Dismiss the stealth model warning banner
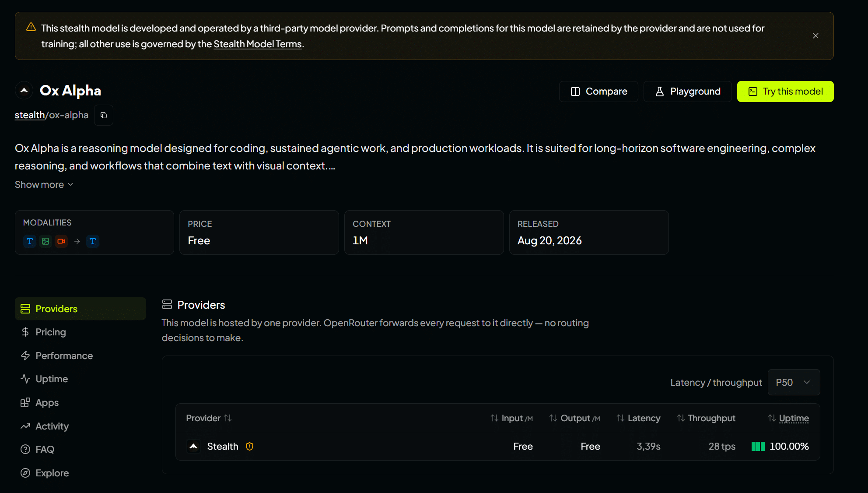 [815, 36]
